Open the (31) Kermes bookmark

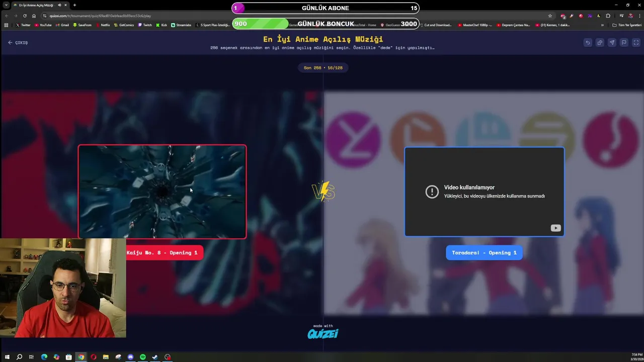click(553, 25)
